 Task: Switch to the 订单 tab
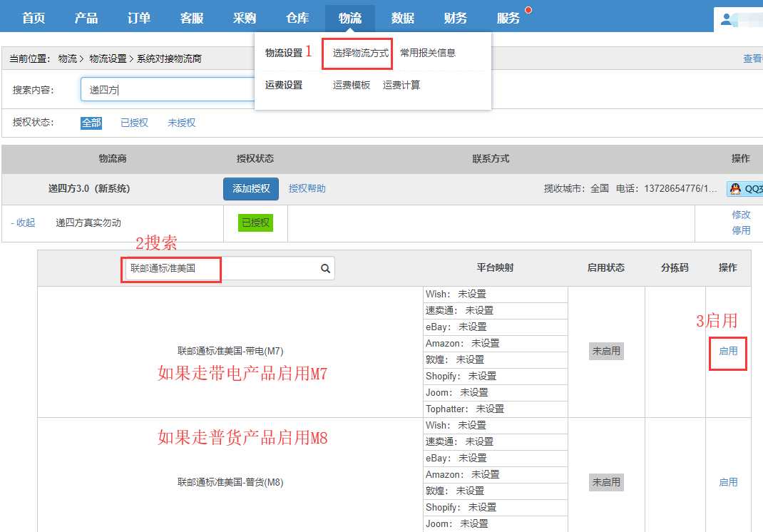(138, 18)
